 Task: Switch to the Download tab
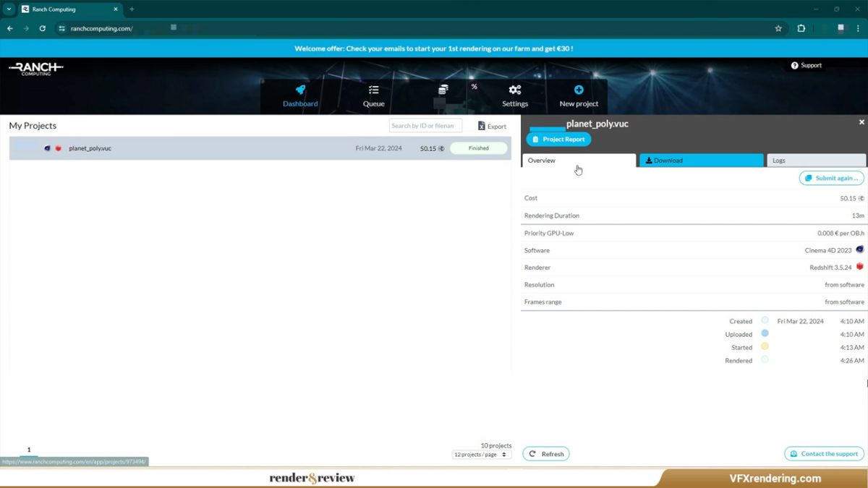pos(701,160)
